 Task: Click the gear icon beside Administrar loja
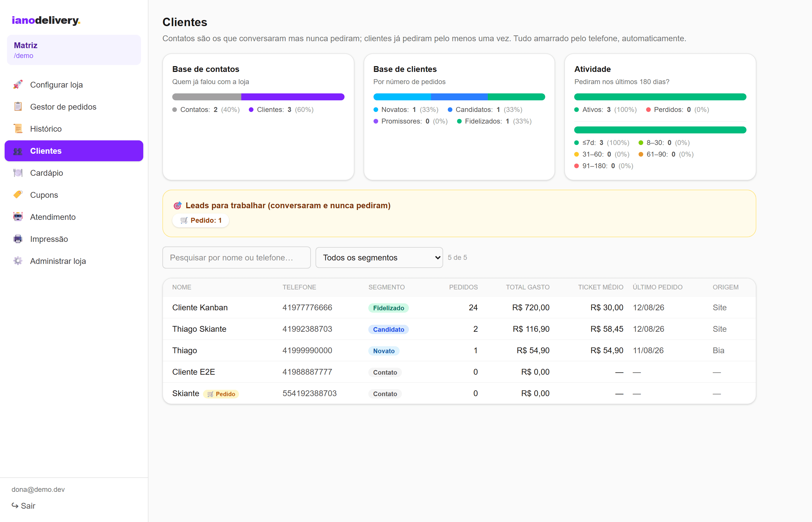[x=18, y=261]
